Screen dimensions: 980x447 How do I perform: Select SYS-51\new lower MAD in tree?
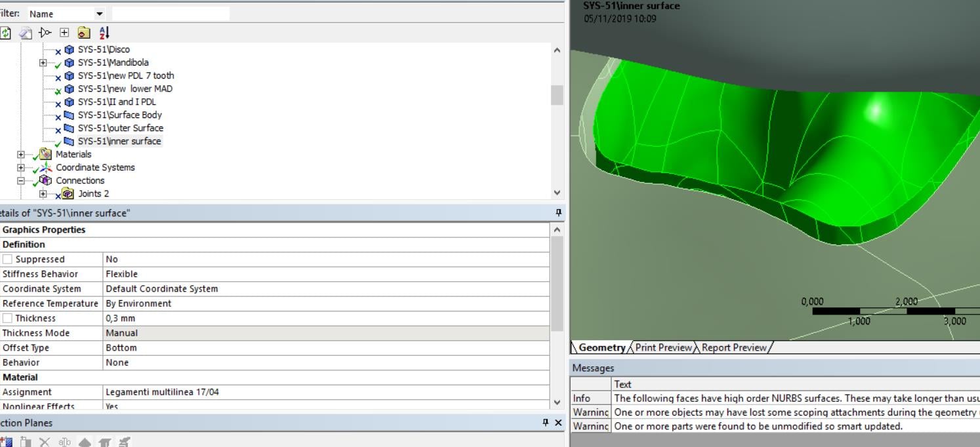click(125, 88)
